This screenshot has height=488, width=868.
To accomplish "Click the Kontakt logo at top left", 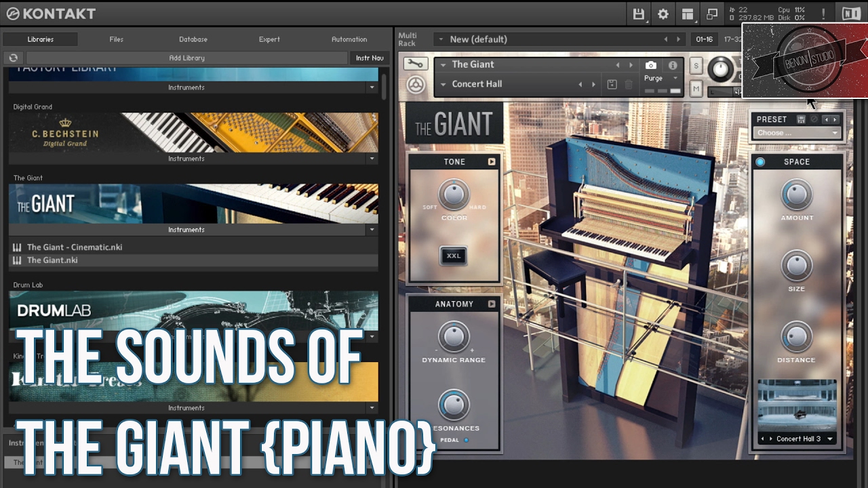I will coord(51,14).
